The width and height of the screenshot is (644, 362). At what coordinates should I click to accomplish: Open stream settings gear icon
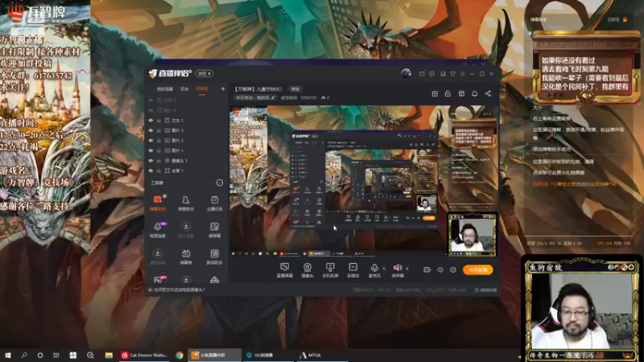(453, 269)
